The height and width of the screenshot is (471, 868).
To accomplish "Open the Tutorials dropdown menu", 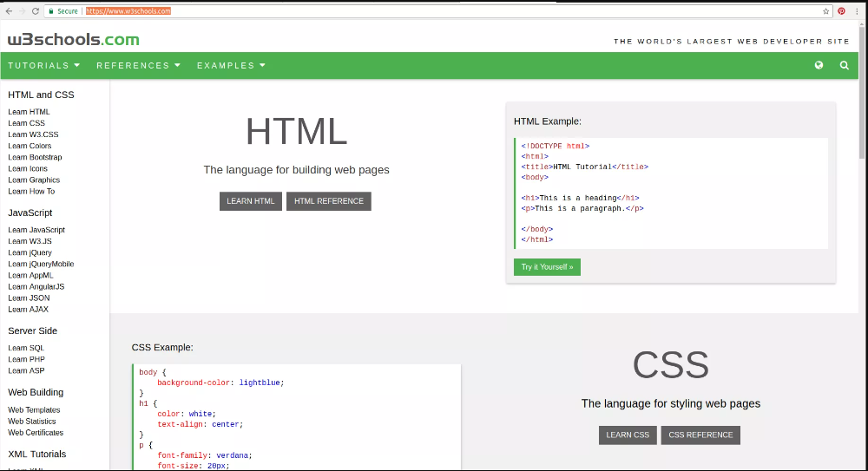I will coord(44,65).
